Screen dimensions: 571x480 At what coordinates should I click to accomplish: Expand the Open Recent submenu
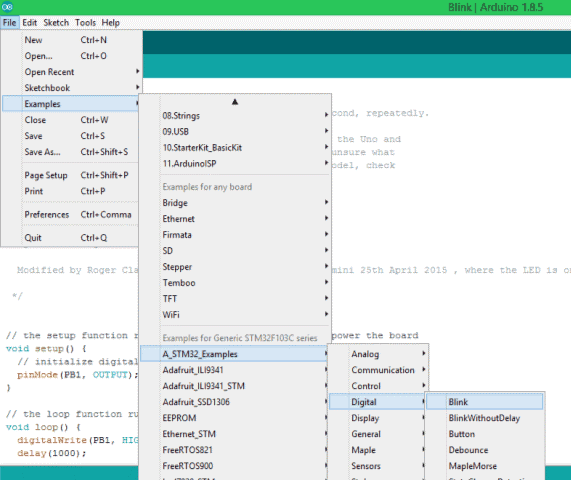71,72
